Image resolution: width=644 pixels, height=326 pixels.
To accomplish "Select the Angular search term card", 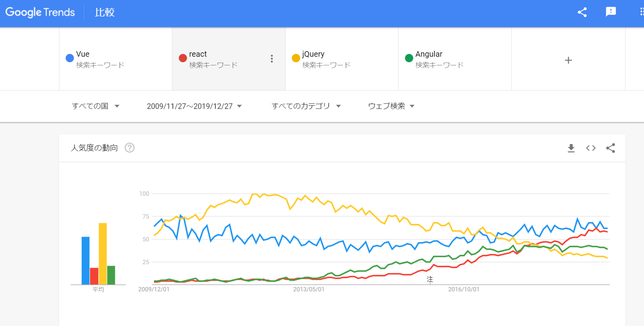I will coord(455,59).
